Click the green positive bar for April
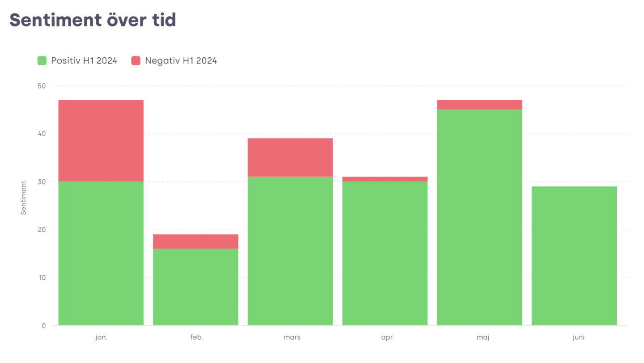Screen dimensions: 644x363 point(385,253)
